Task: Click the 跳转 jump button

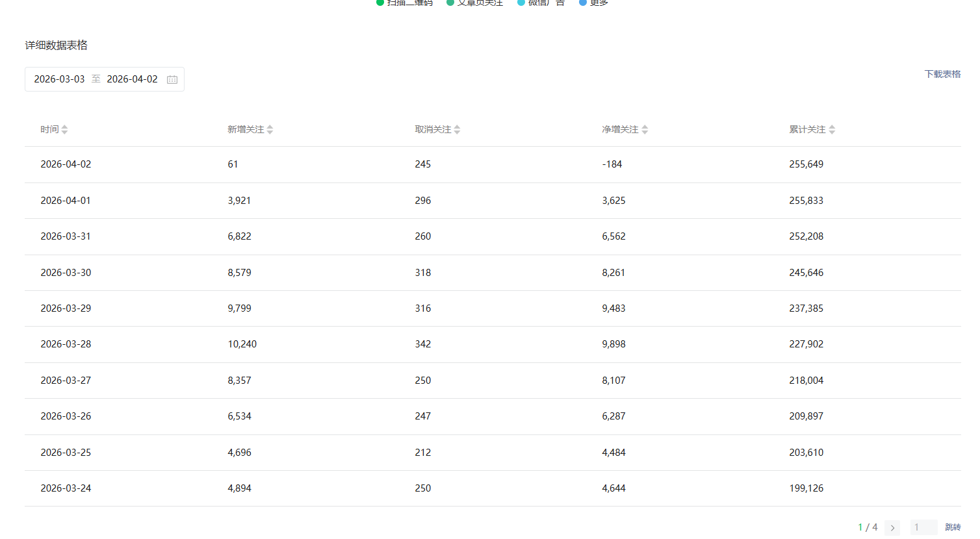Action: coord(953,527)
